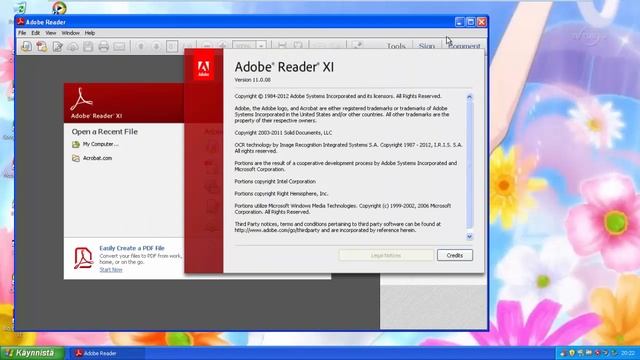The width and height of the screenshot is (640, 360).
Task: Click the About dialog scroll up arrow
Action: pos(469,97)
